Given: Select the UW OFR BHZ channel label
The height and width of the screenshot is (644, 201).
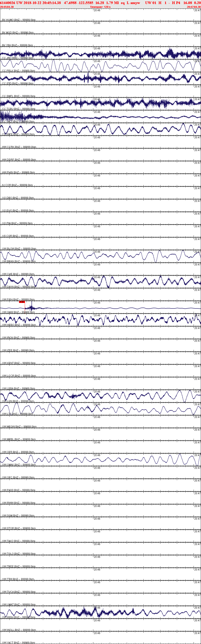Looking at the screenshot, I should 18,452.
